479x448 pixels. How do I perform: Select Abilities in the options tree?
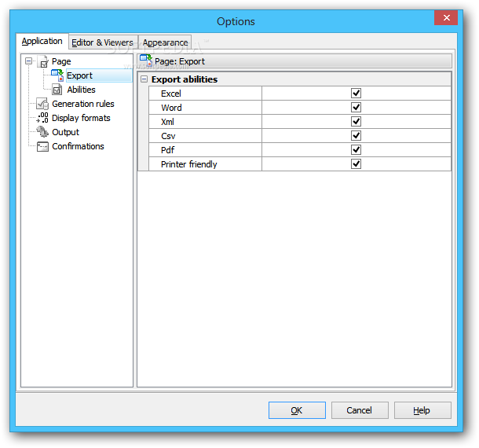pos(81,90)
